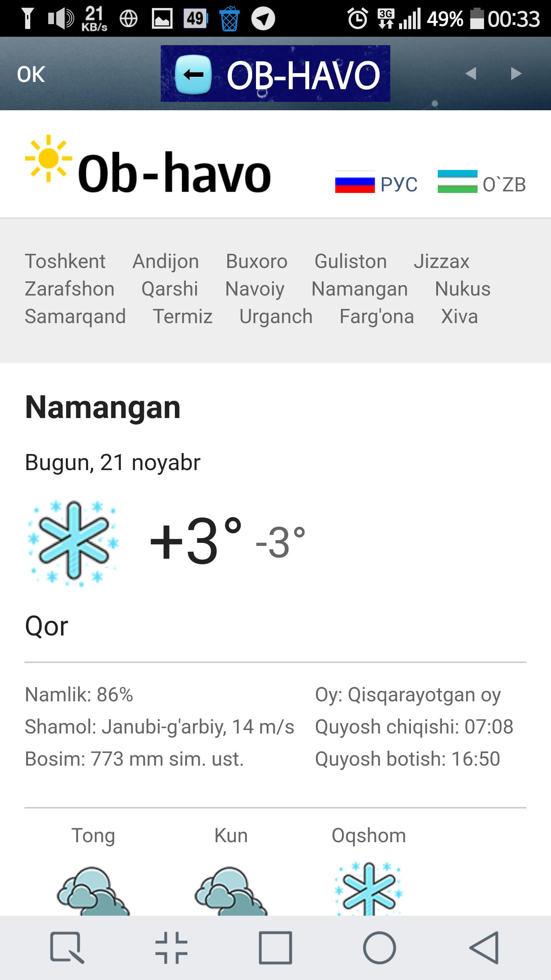Switch language to O`ZB
Viewport: 551px width, 980px height.
pyautogui.click(x=504, y=185)
